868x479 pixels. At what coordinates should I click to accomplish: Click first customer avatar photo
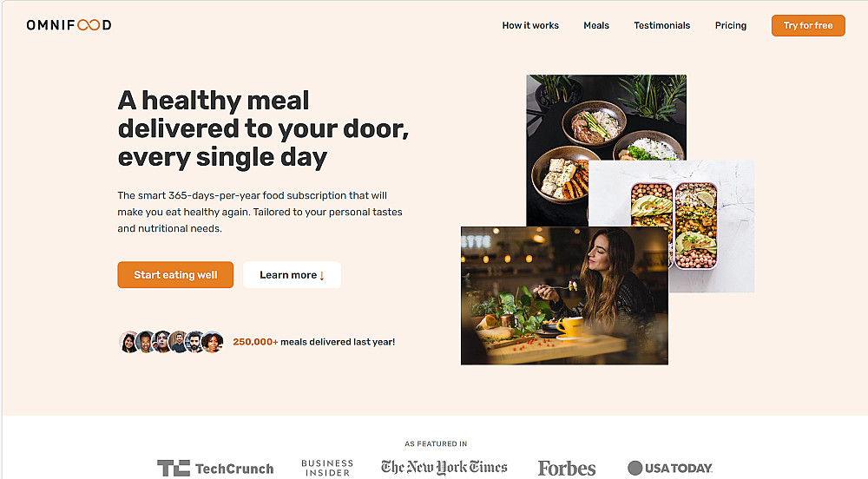pyautogui.click(x=128, y=342)
